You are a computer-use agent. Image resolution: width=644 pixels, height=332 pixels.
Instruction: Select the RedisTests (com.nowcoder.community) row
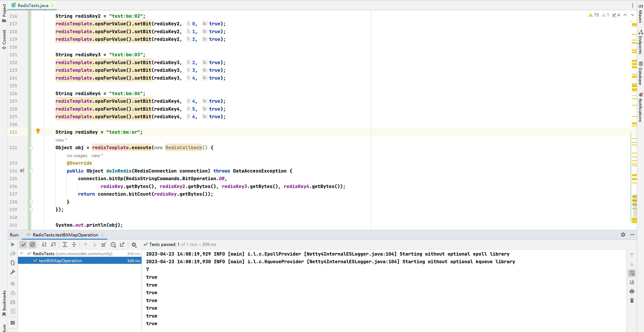(79, 254)
